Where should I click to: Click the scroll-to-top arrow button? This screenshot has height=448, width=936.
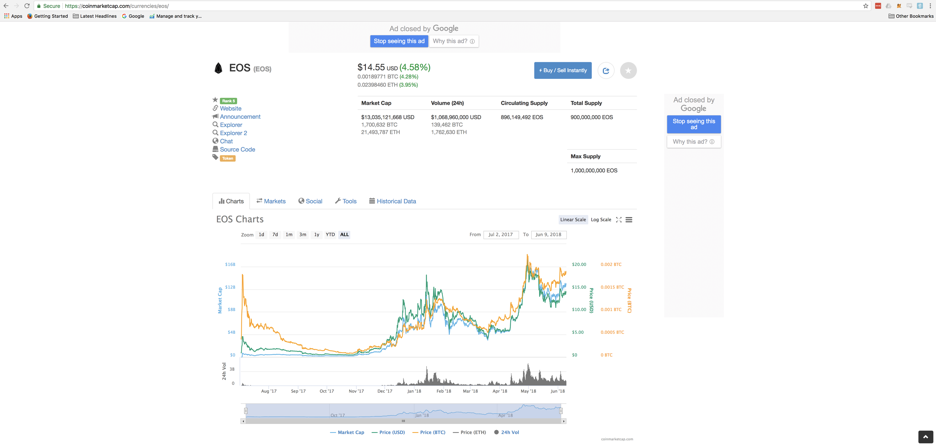point(924,437)
